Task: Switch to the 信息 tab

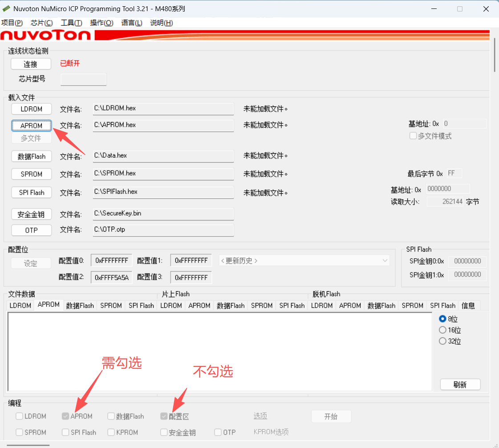Action: coord(468,305)
